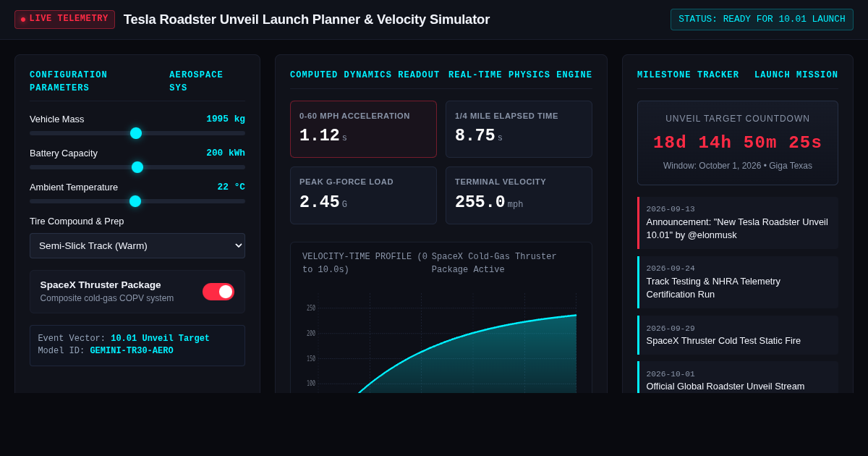
Task: Click the Vehicle Mass value 1995 kg
Action: [x=226, y=119]
